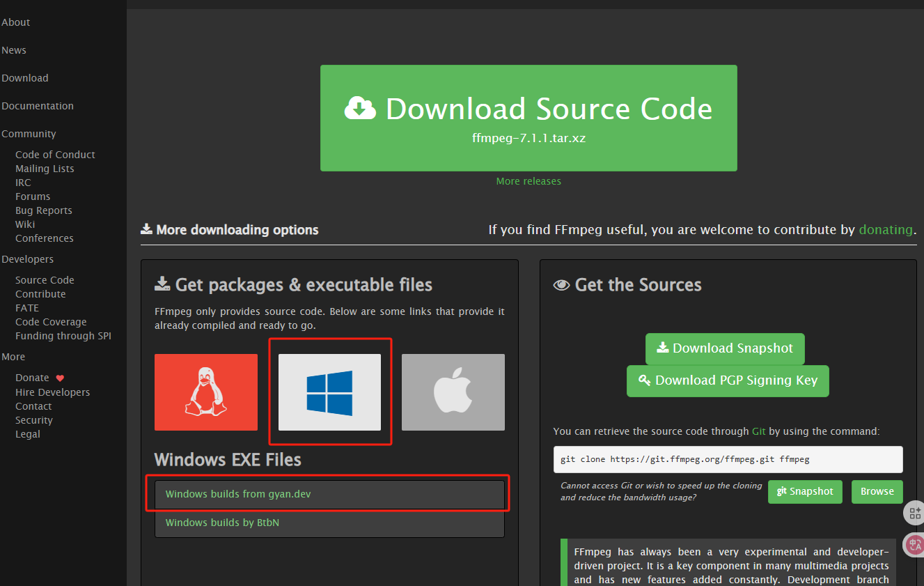Open Download in the sidebar
This screenshot has height=586, width=924.
(25, 78)
